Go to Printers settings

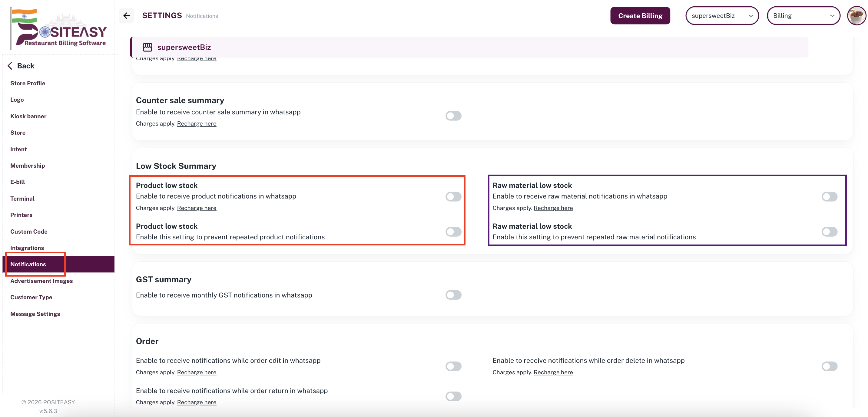[21, 215]
